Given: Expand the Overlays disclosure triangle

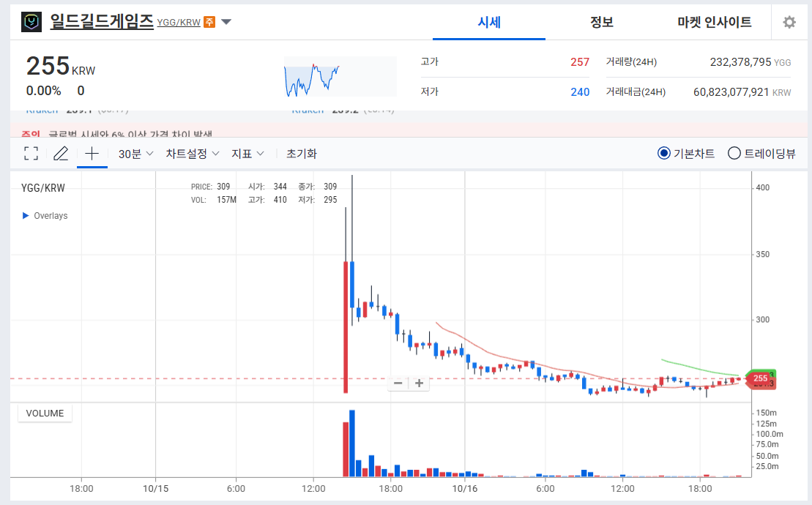Looking at the screenshot, I should (x=26, y=216).
